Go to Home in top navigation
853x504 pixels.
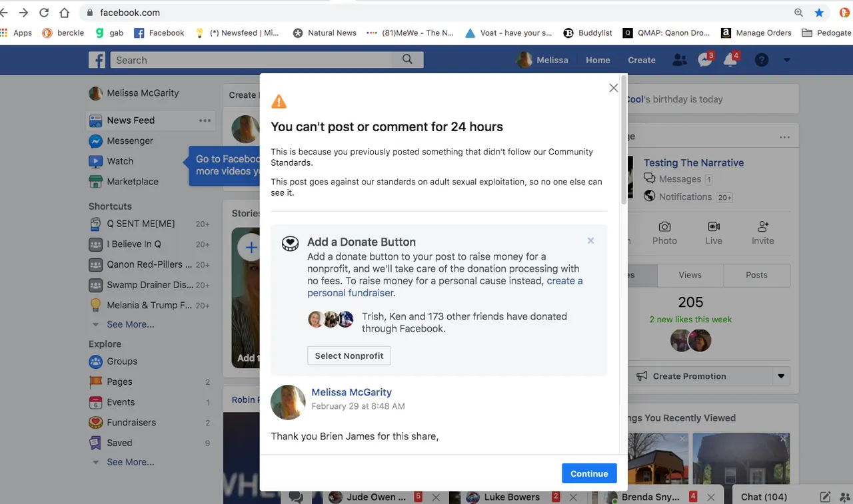coord(598,60)
